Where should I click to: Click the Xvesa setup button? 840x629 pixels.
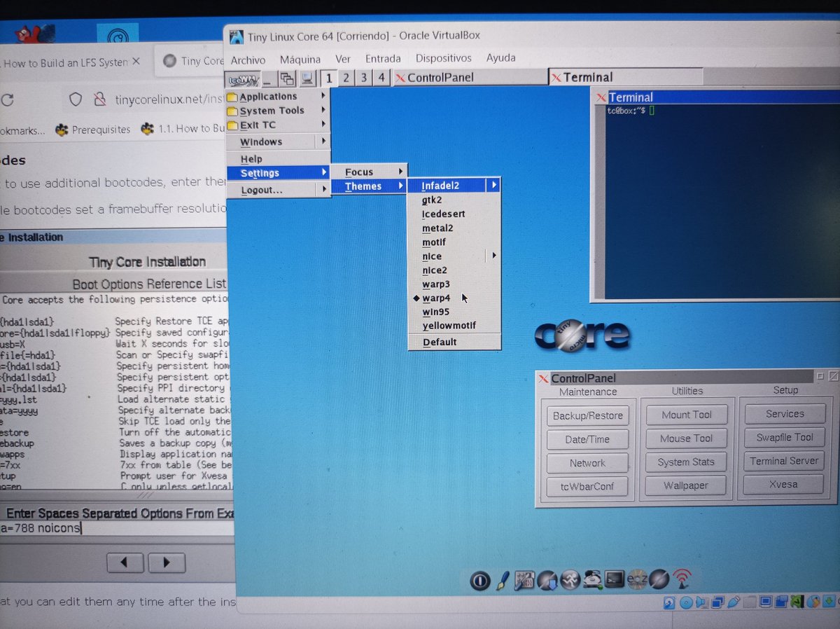pos(784,484)
